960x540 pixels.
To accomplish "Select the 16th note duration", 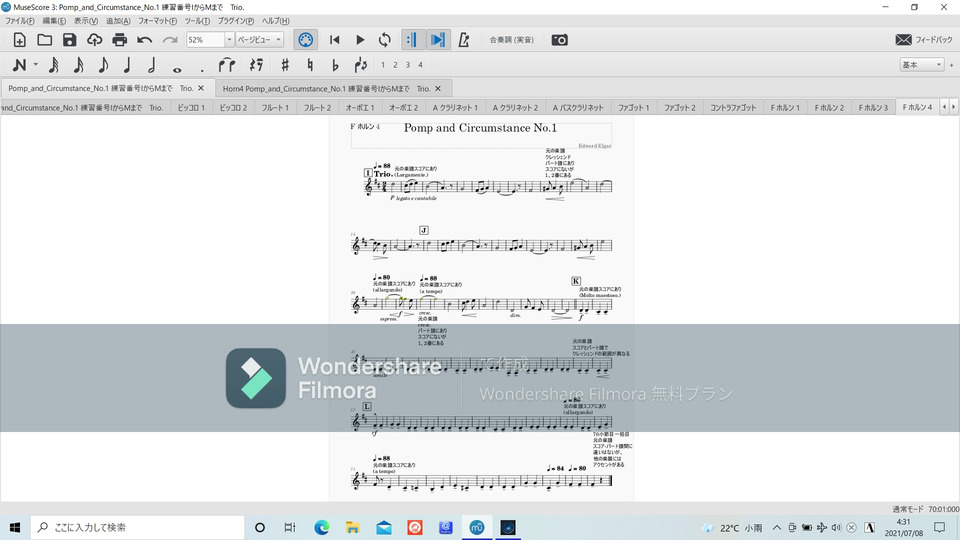I will (78, 64).
